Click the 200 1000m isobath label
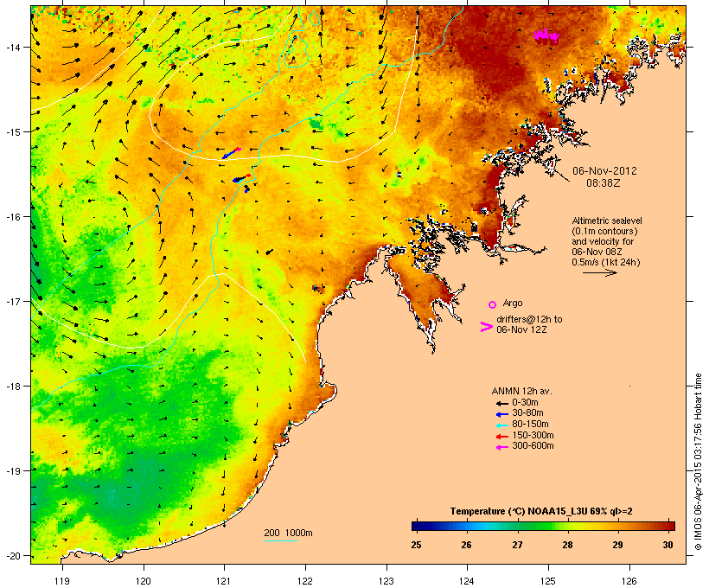The image size is (709, 588). pos(288,533)
